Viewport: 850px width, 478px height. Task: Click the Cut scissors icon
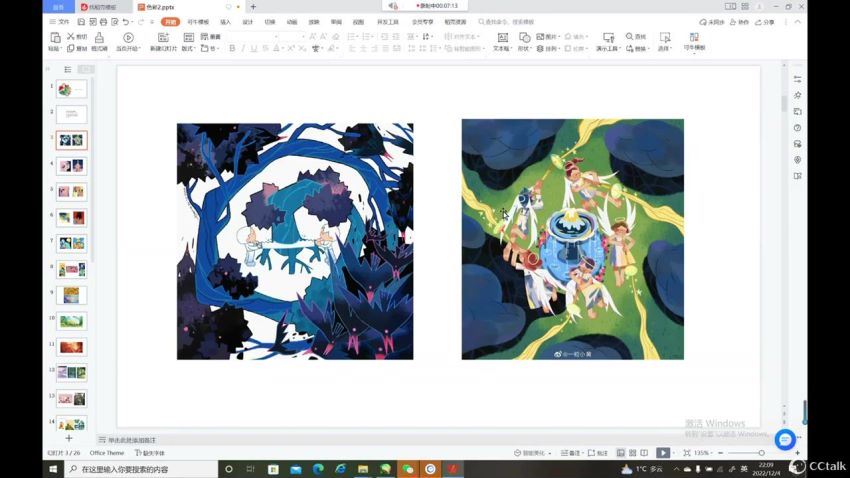70,36
